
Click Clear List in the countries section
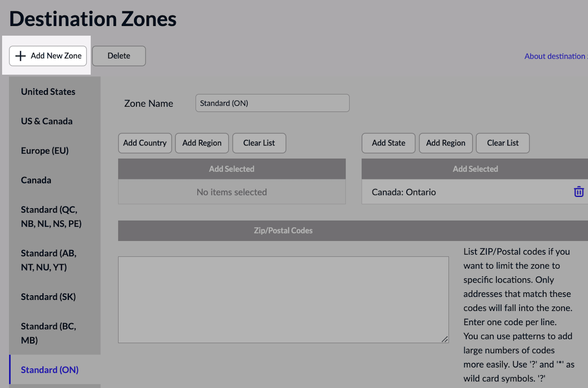point(259,143)
